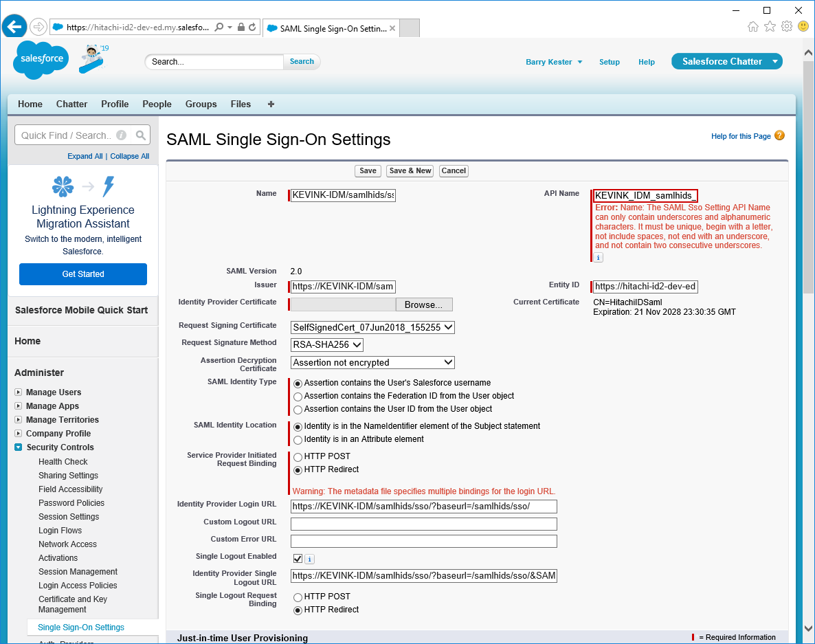This screenshot has width=815, height=644.
Task: Open browser settings gear icon
Action: (x=787, y=26)
